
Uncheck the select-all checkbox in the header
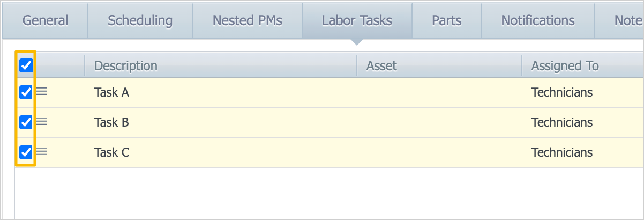[x=26, y=65]
